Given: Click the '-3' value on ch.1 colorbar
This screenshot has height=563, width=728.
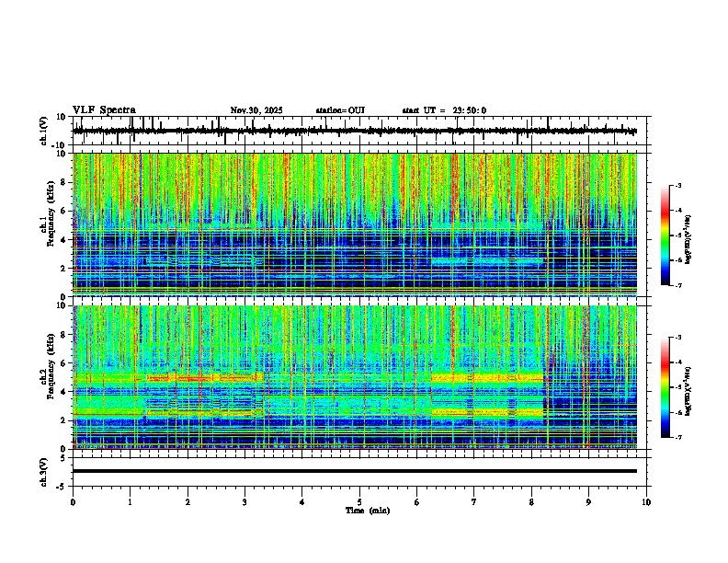Looking at the screenshot, I should (x=677, y=185).
